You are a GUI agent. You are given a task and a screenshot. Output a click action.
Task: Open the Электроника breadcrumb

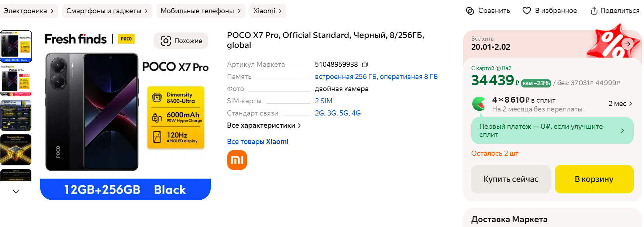pyautogui.click(x=29, y=11)
